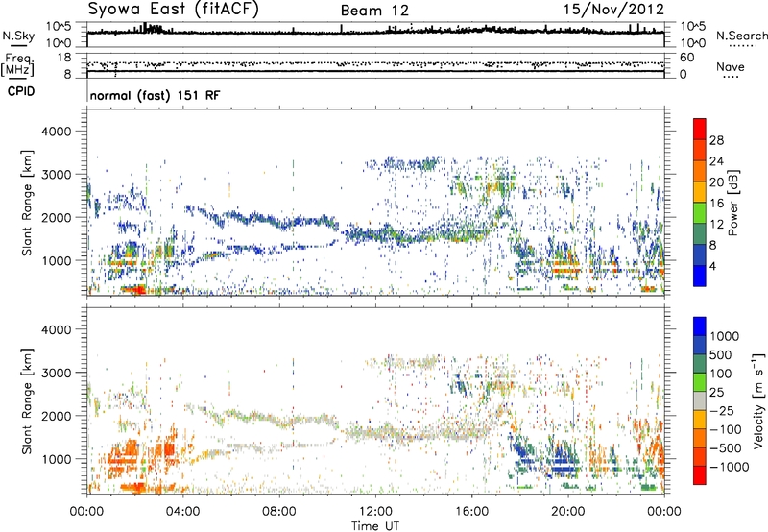Select the "12" label on Power colorbar
Screen dimensions: 768x532
(716, 225)
